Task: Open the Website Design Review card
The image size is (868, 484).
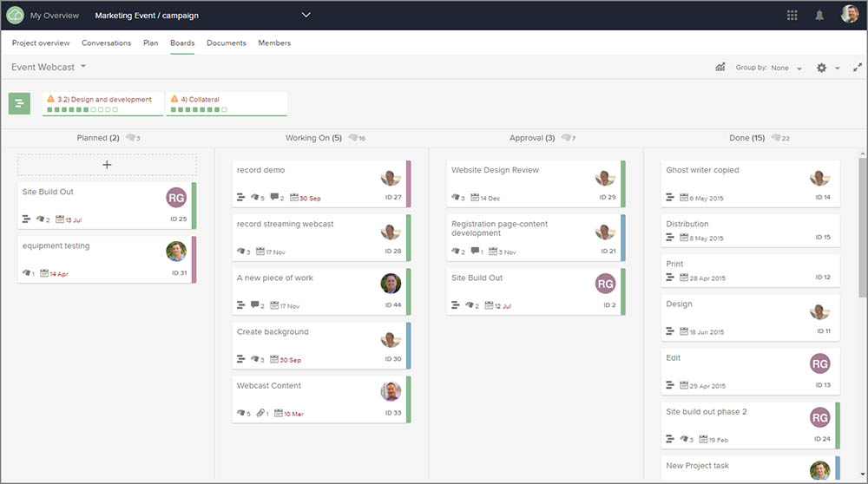Action: (x=495, y=171)
